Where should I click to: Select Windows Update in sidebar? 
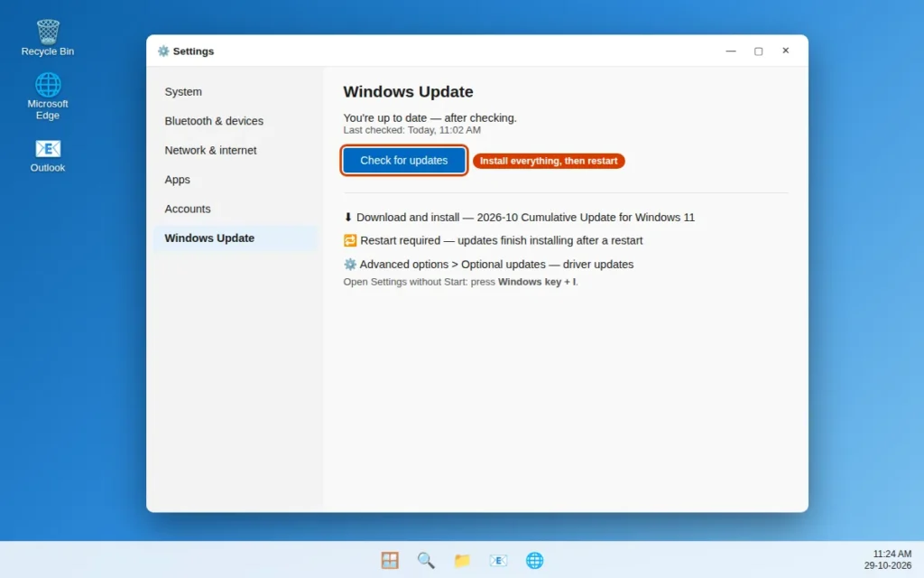236,238
